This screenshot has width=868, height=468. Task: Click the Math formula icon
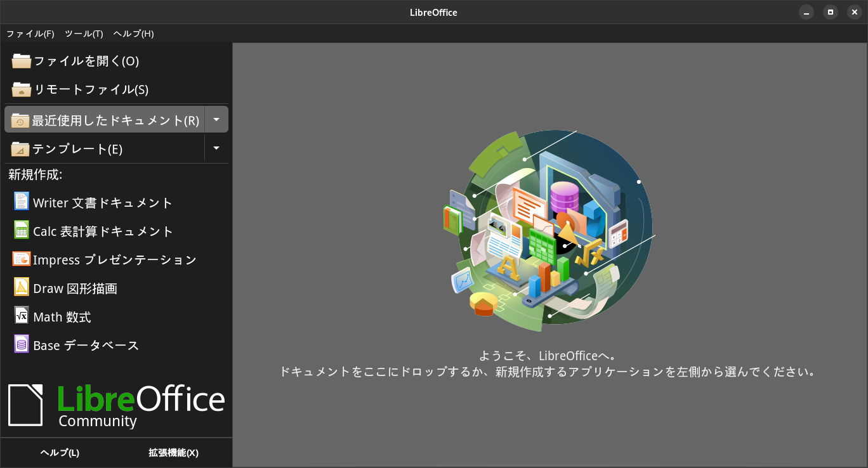pos(22,316)
